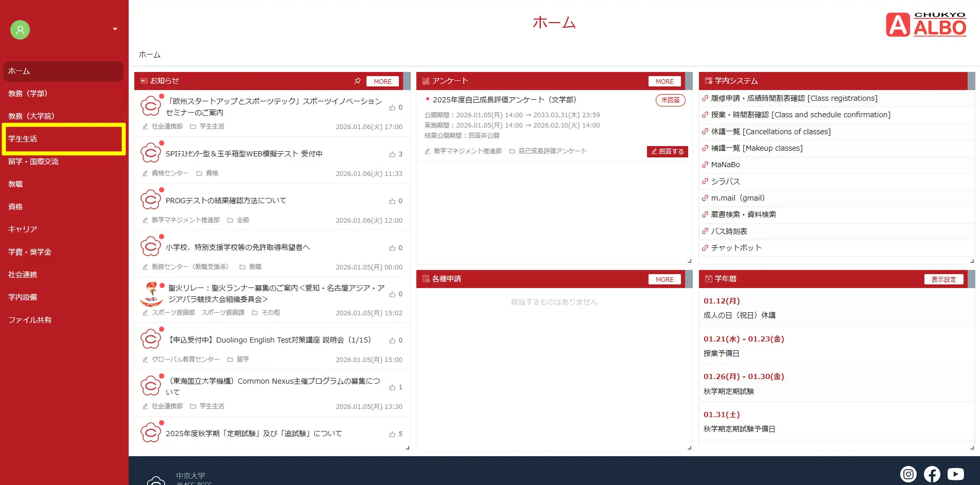980x485 pixels.
Task: Click the Chukyo ALBO logo
Action: (x=926, y=25)
